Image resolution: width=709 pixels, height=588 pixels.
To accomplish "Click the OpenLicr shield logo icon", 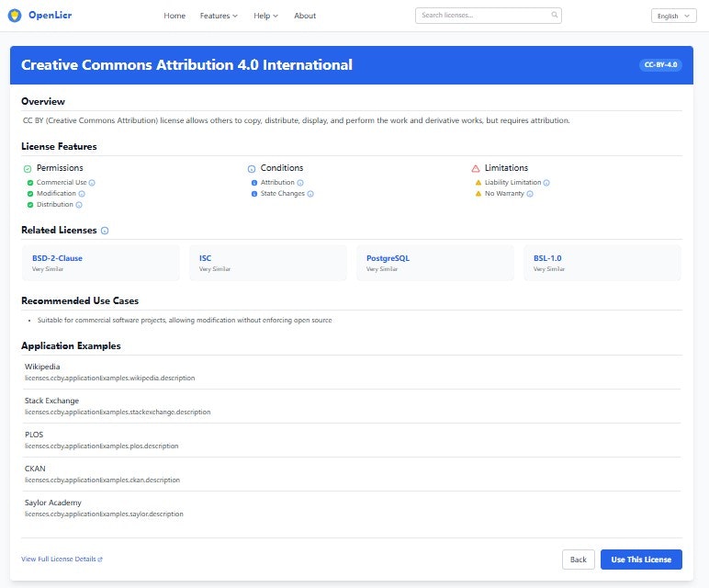I will coord(15,16).
